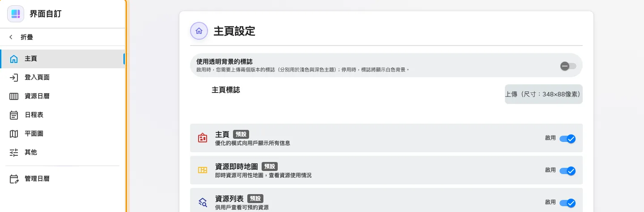Click the 登入頁面 login arrow icon
Image resolution: width=644 pixels, height=212 pixels.
pos(14,78)
